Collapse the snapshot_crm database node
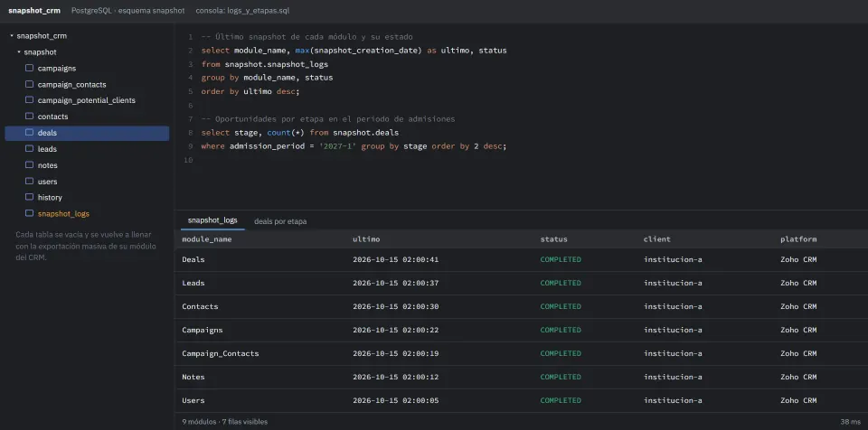This screenshot has width=868, height=430. point(12,36)
